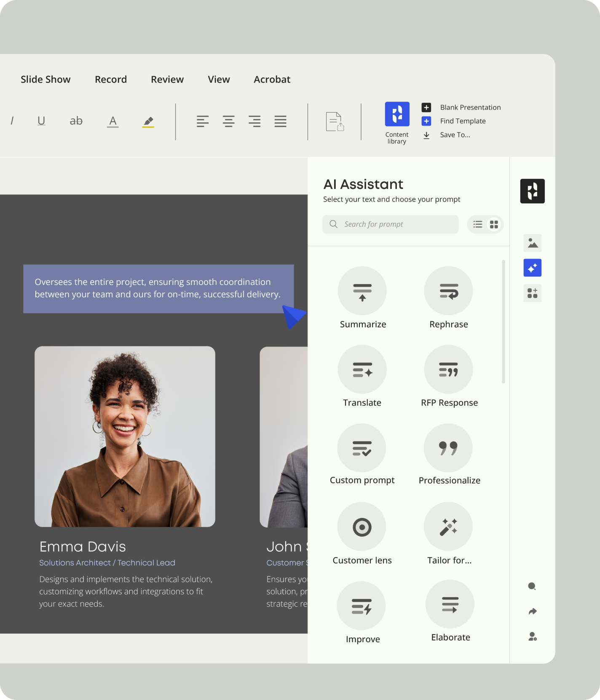Switch to the Review tab
The height and width of the screenshot is (700, 600).
tap(167, 79)
